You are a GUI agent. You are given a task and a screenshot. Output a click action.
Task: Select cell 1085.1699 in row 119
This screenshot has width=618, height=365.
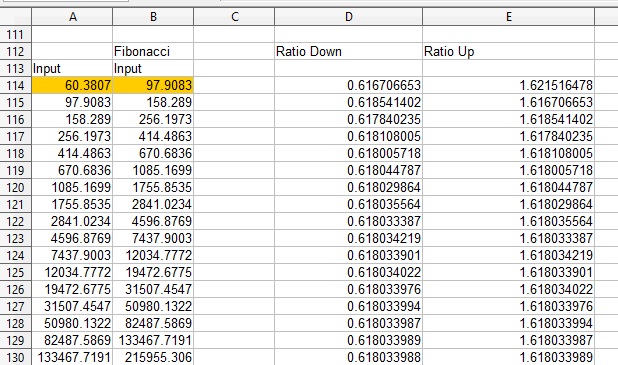153,170
